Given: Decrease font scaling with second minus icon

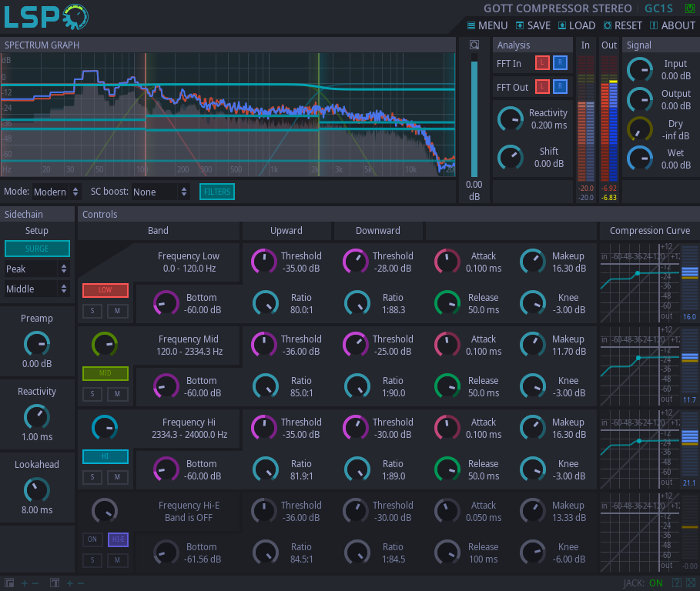Looking at the screenshot, I should pyautogui.click(x=81, y=583).
